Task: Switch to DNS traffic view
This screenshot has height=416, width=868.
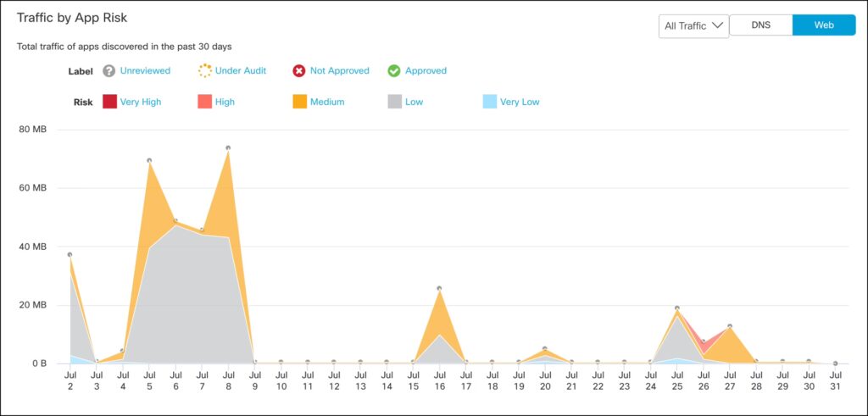Action: click(x=760, y=25)
